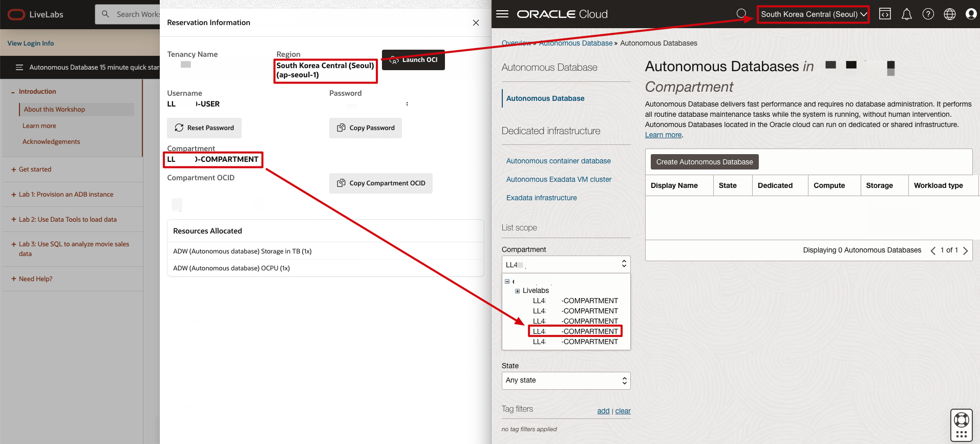Go to next page of database list

pos(965,250)
